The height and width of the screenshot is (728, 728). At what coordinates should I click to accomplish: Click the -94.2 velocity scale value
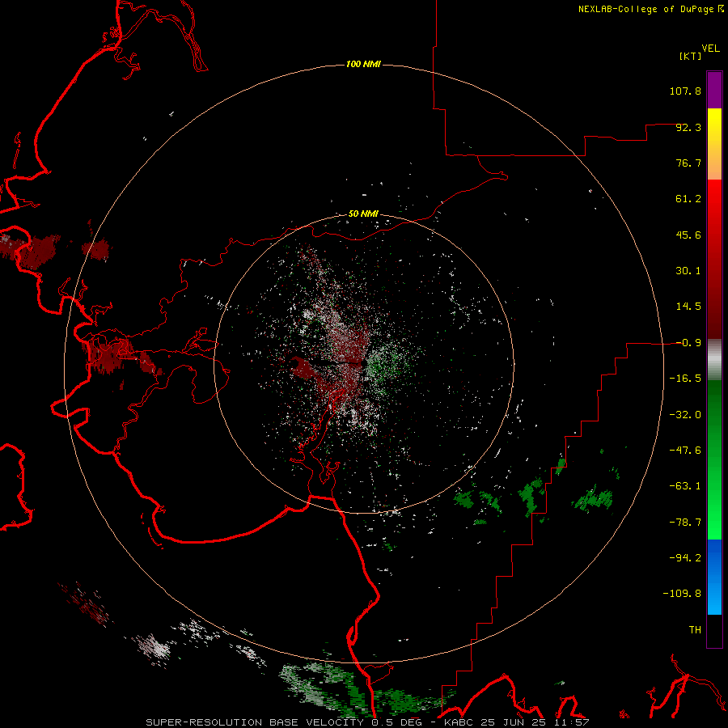685,558
